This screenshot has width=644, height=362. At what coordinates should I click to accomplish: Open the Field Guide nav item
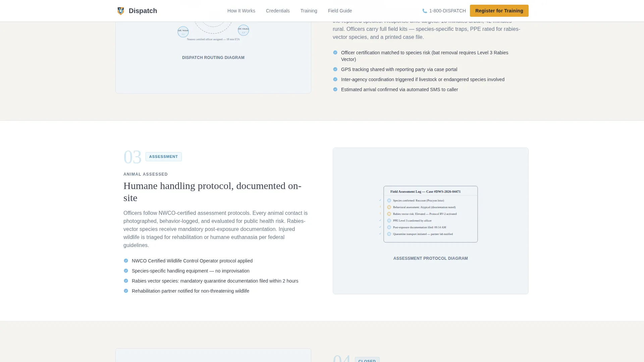[x=340, y=11]
